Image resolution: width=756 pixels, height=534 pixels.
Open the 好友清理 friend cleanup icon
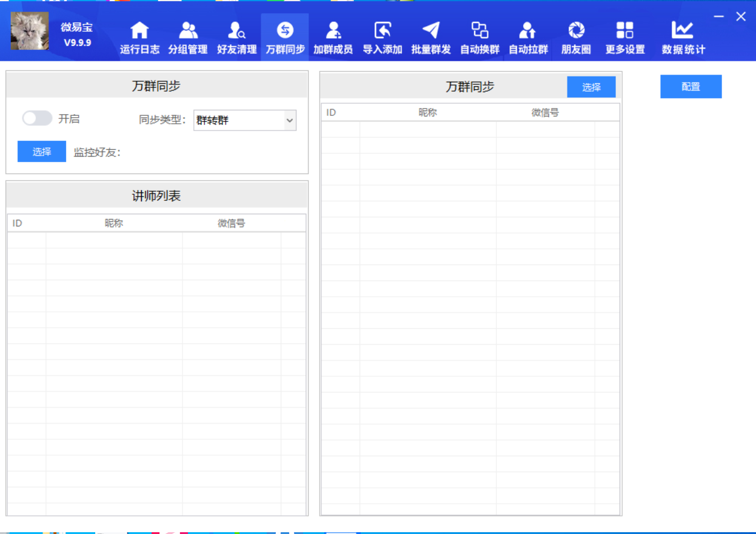(x=236, y=30)
